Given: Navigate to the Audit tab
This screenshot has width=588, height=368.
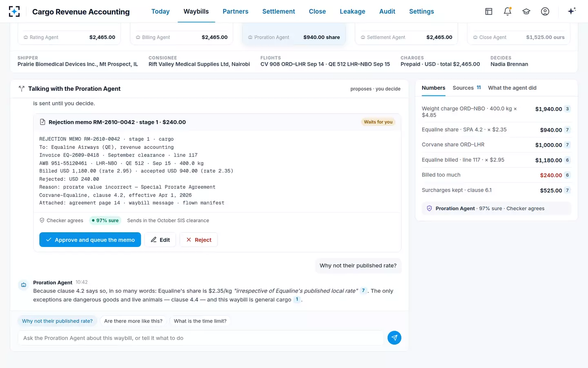Looking at the screenshot, I should 387,11.
